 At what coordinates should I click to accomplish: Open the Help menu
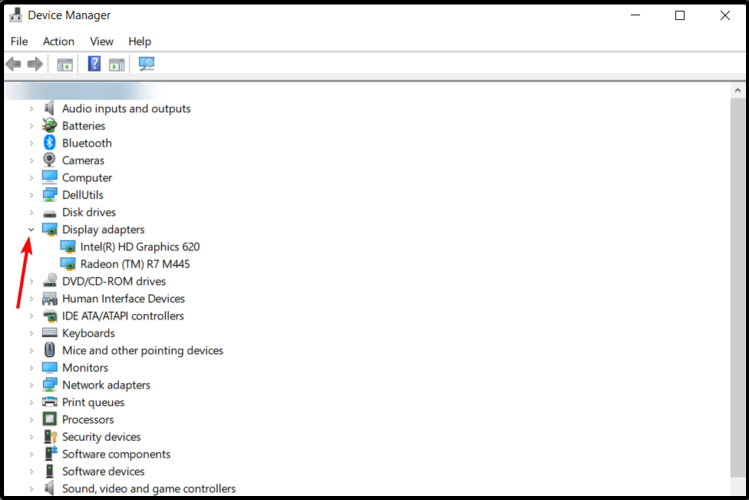139,42
